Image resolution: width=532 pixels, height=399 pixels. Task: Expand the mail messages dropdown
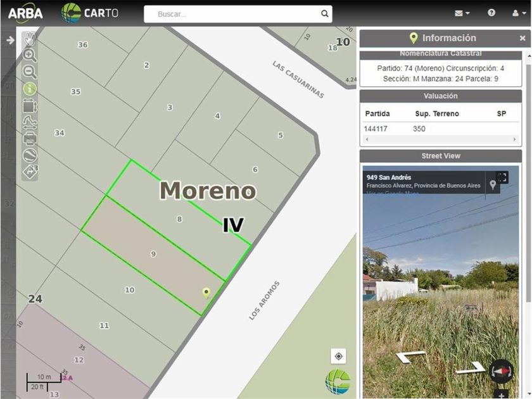(462, 13)
